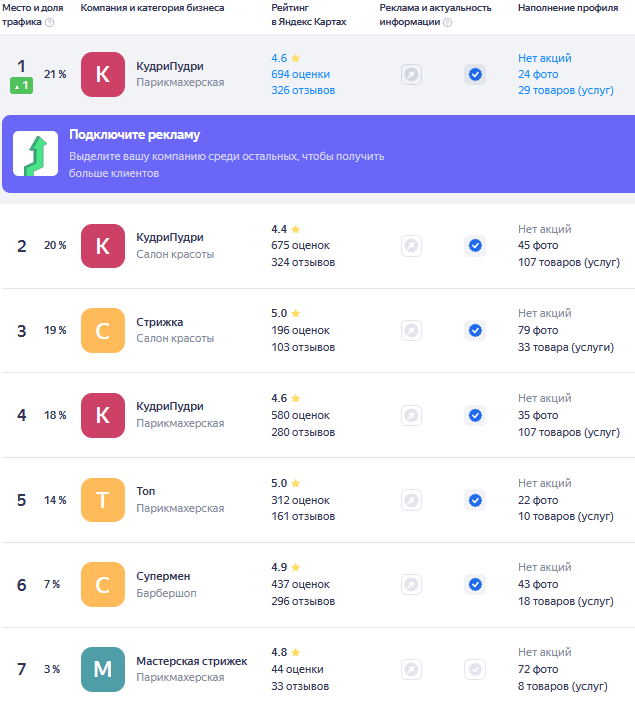Click the red K logo in row 1

point(103,74)
